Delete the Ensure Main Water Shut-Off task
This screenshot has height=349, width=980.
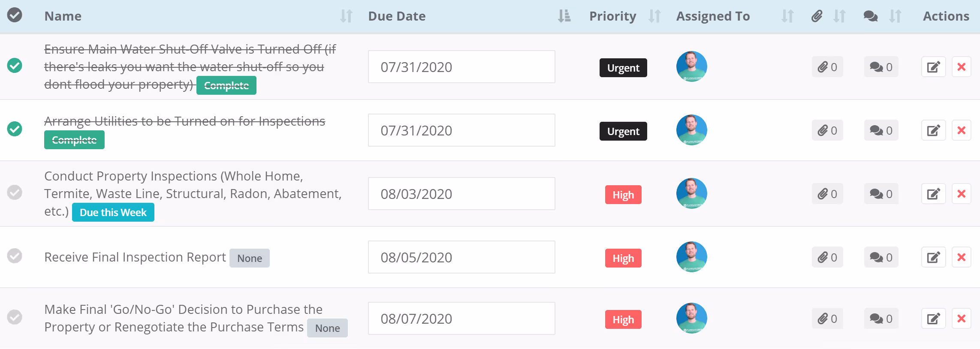[x=962, y=67]
